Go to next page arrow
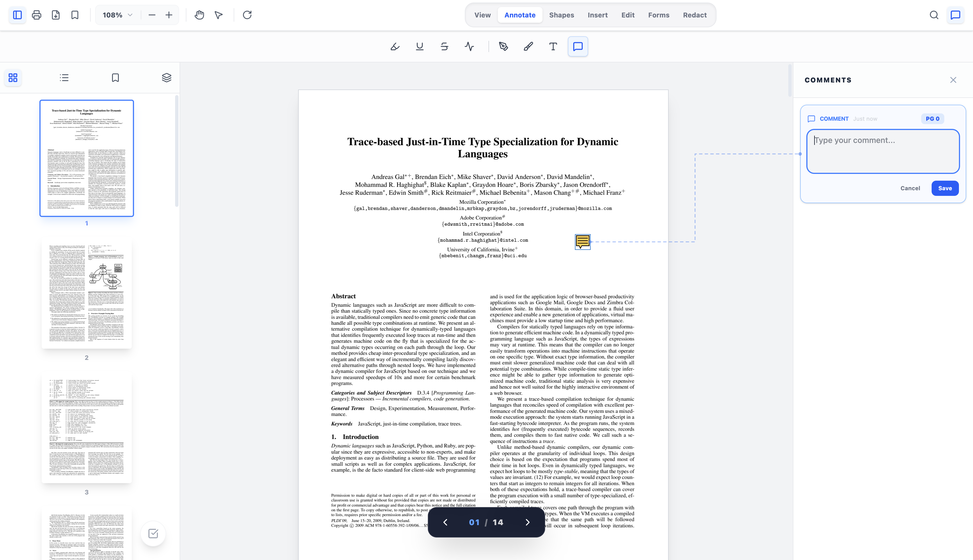Viewport: 973px width, 560px height. (528, 522)
